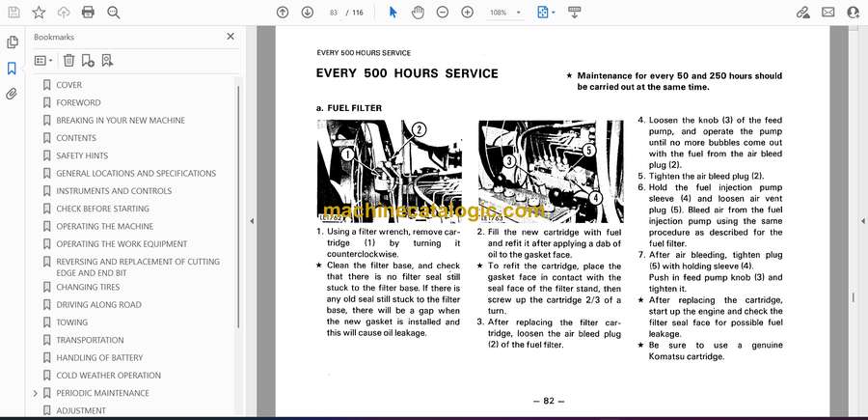Delete the selected bookmark with trash icon
This screenshot has width=868, height=420.
pos(68,60)
